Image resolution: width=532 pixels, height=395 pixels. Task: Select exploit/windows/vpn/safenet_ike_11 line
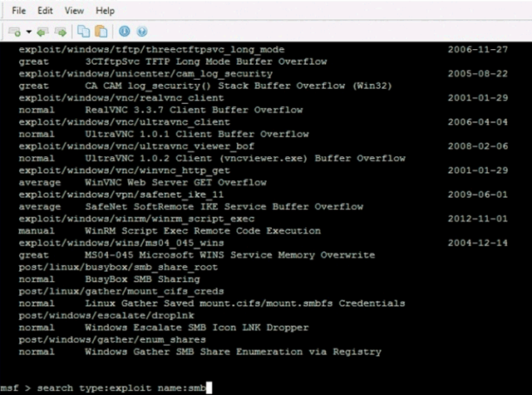pyautogui.click(x=121, y=195)
